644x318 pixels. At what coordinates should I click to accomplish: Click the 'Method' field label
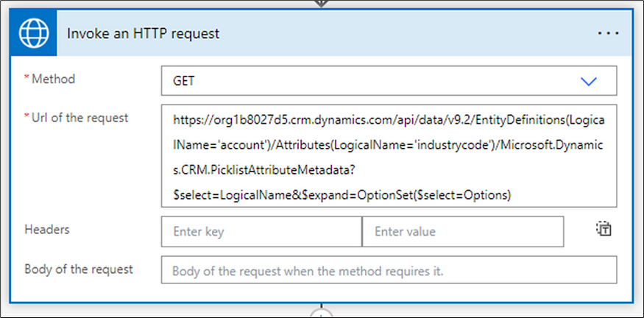(54, 79)
